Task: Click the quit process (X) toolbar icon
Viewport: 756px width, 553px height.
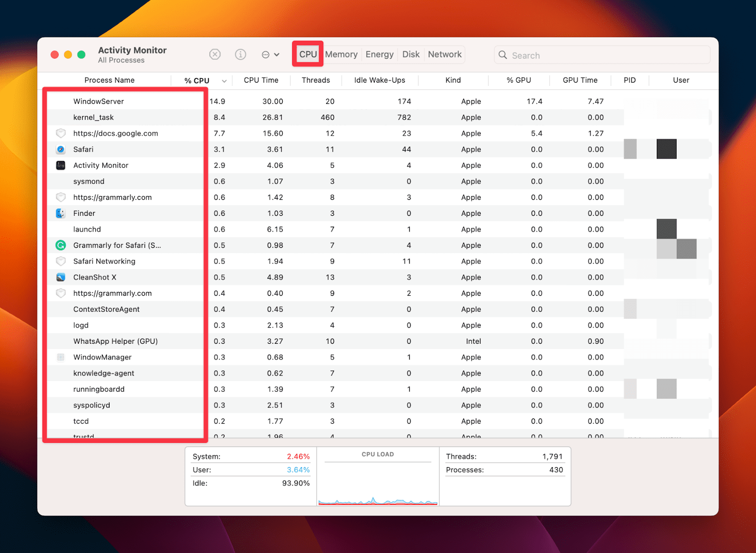Action: 215,54
